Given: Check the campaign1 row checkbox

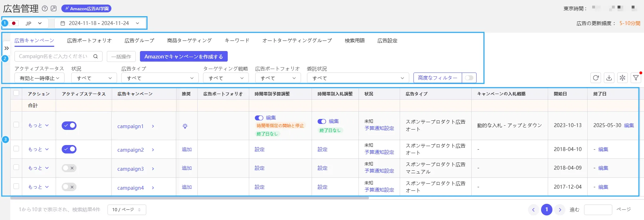Looking at the screenshot, I should click(x=16, y=125).
